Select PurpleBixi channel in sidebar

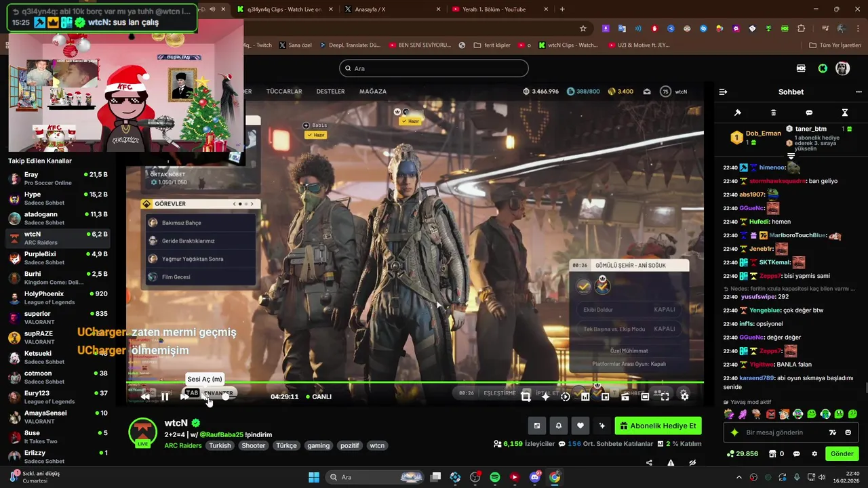click(x=58, y=258)
